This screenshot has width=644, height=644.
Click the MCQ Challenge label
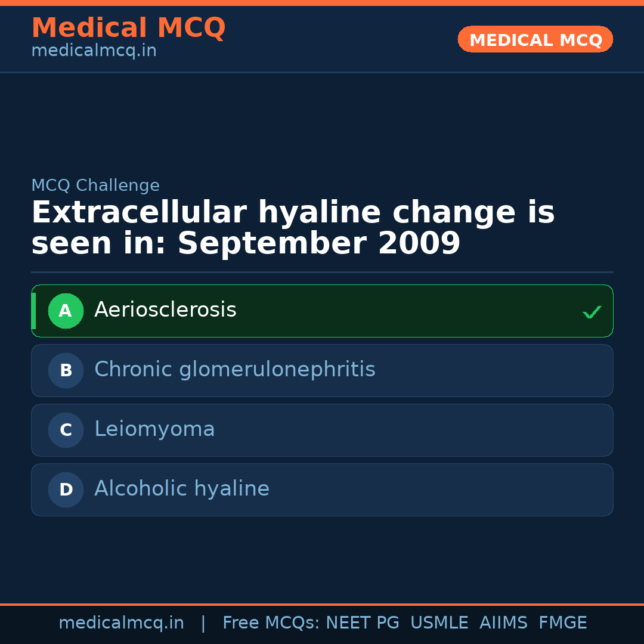click(x=95, y=185)
